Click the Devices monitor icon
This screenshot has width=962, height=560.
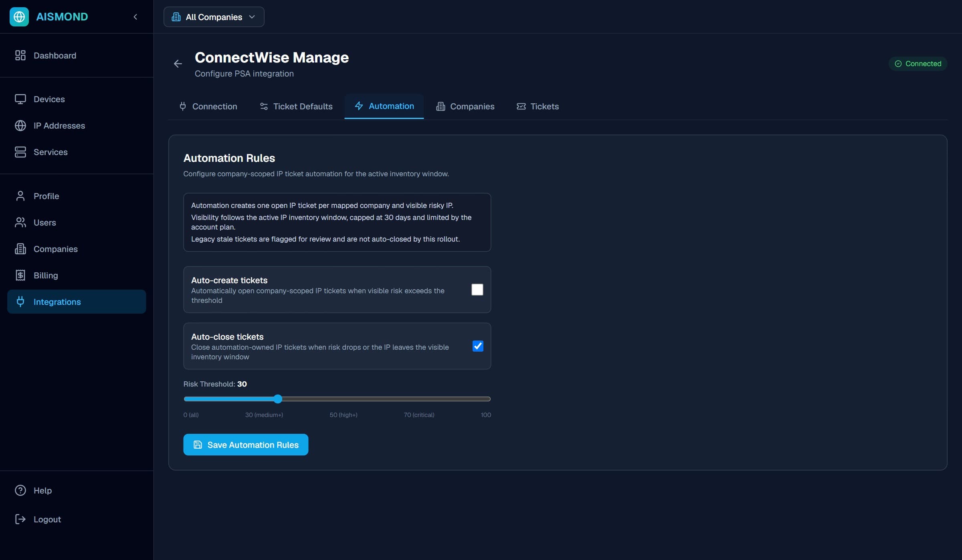(20, 99)
